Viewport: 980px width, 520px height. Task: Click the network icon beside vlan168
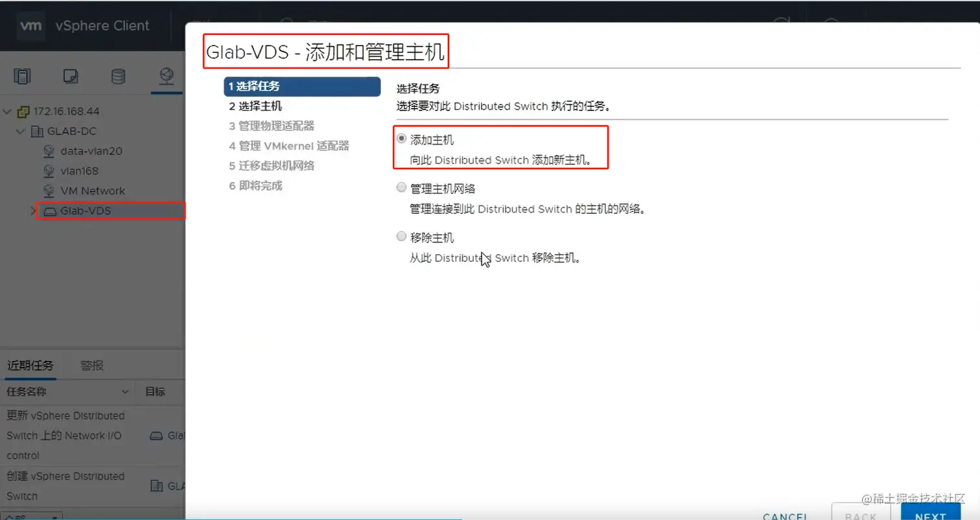click(49, 171)
